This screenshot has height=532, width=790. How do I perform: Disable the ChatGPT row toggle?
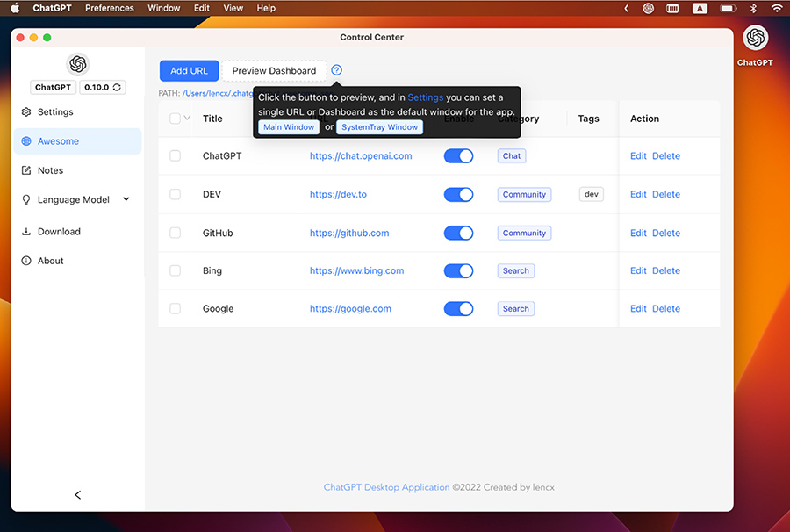coord(458,155)
